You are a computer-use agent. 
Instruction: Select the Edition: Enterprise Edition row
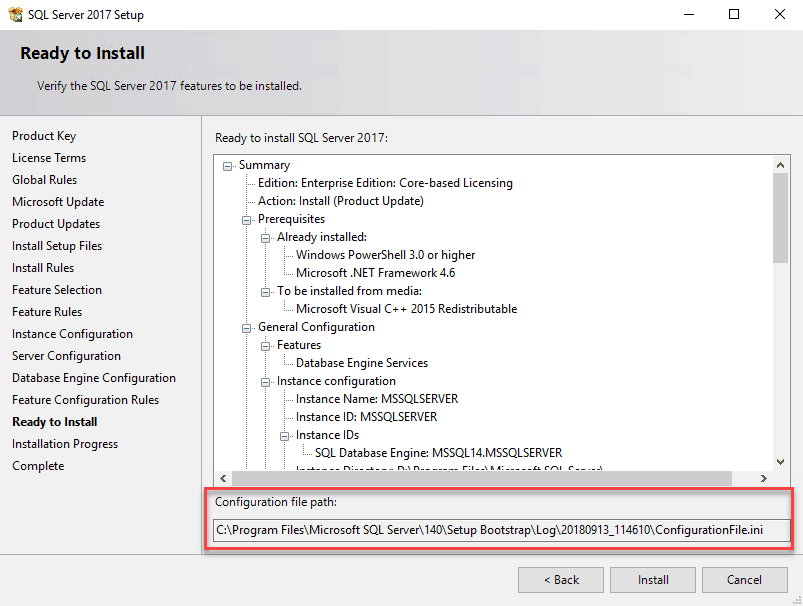[385, 183]
